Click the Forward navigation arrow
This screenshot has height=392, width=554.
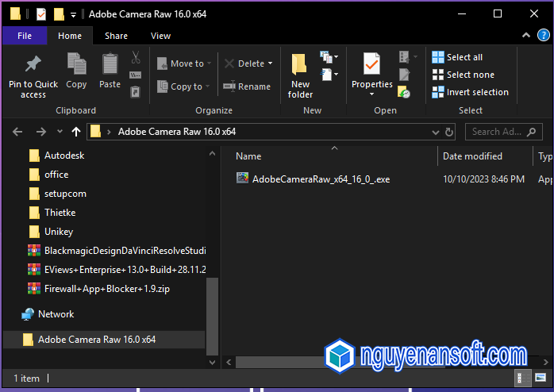click(x=41, y=132)
